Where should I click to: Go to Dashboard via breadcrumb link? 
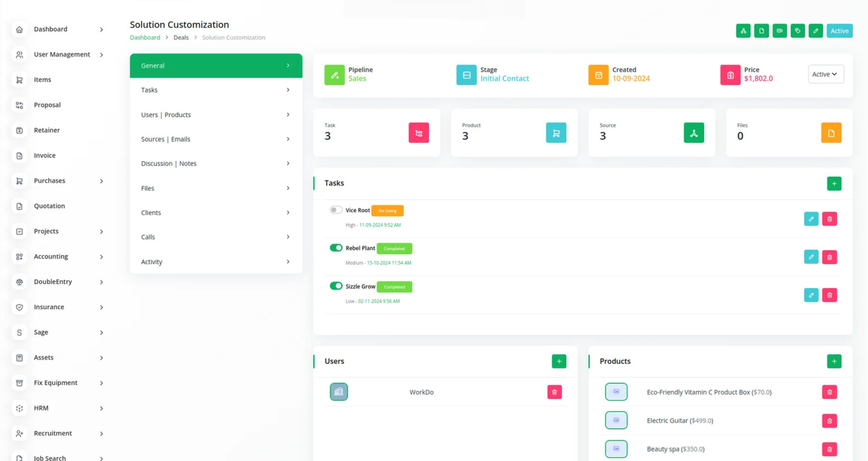[x=145, y=37]
